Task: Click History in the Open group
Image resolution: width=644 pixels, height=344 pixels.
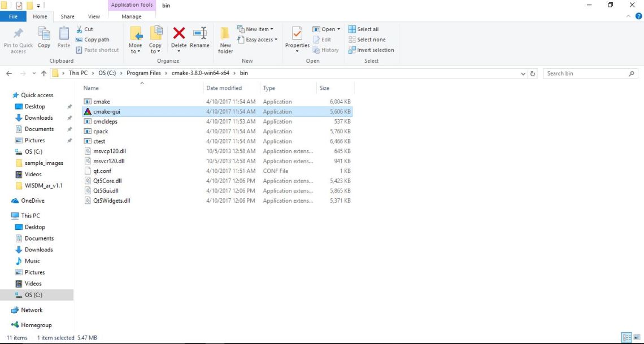Action: click(x=326, y=50)
